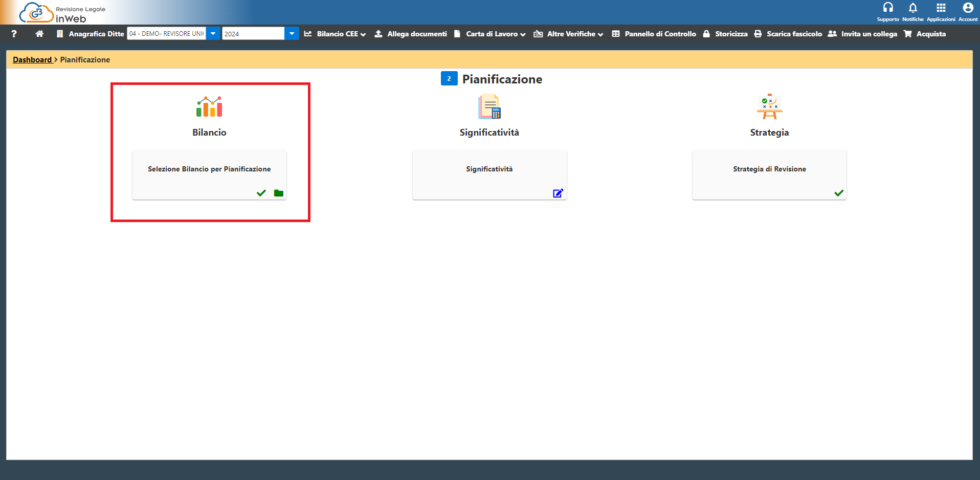Click the question mark help icon
The width and height of the screenshot is (980, 480).
click(x=14, y=34)
